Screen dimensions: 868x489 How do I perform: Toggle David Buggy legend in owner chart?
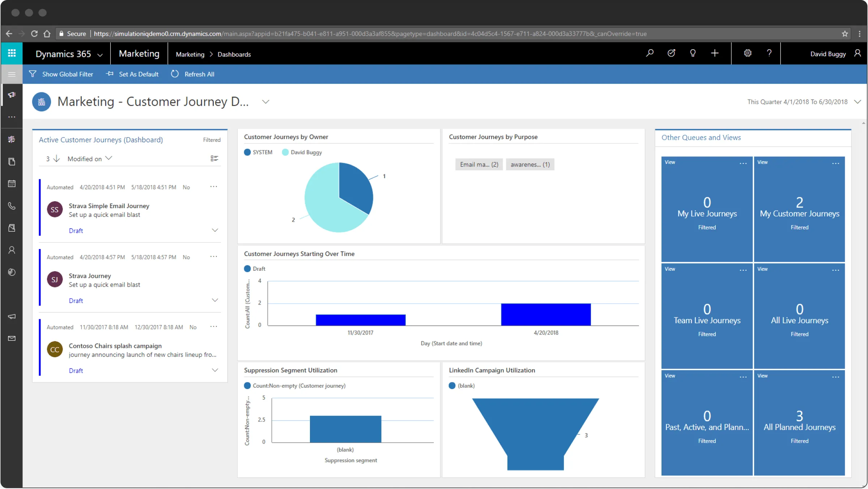pos(302,152)
